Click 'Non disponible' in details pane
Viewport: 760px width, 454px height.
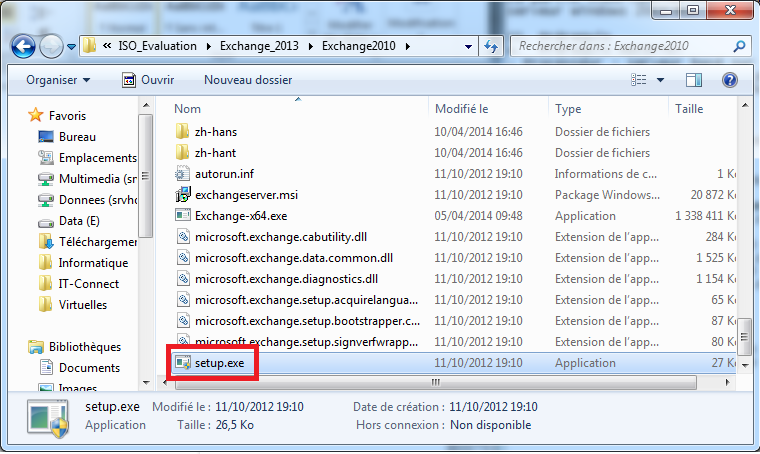coord(491,425)
